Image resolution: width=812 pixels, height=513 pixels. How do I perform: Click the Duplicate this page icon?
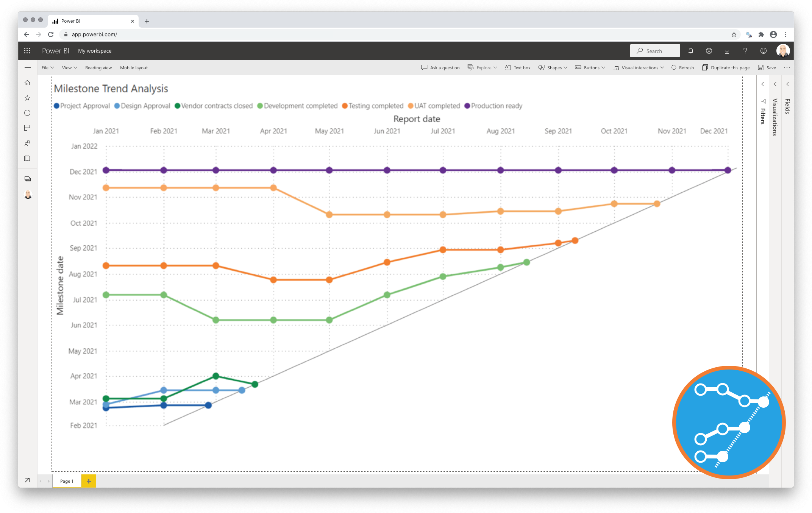[x=705, y=67]
